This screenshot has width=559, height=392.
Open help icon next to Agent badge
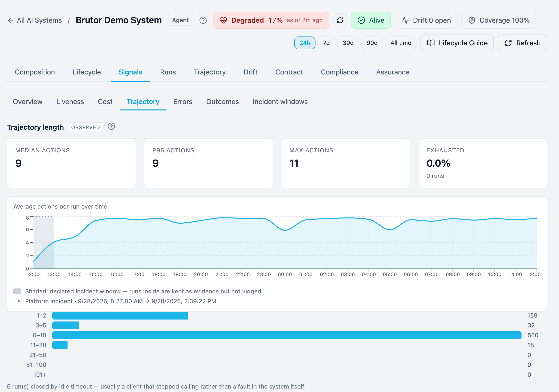(x=203, y=20)
